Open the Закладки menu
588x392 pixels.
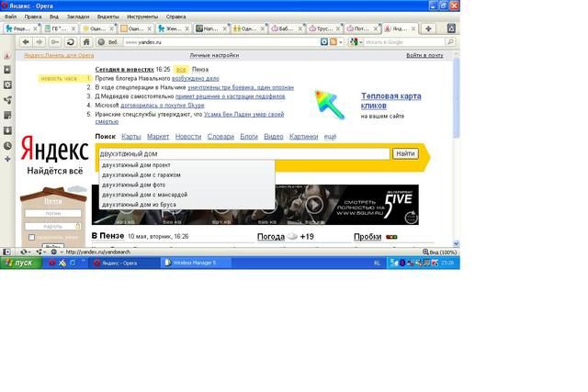(78, 17)
